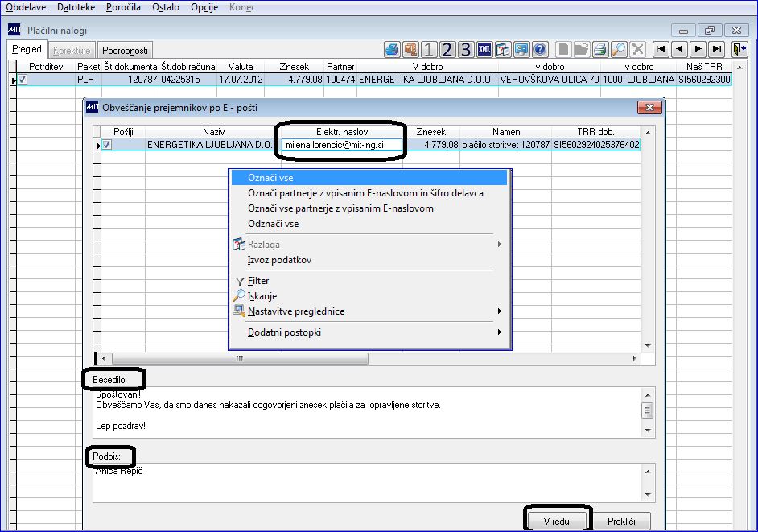Viewport: 758px width, 532px height.
Task: Switch to the Podrobnosti tab
Action: (125, 50)
